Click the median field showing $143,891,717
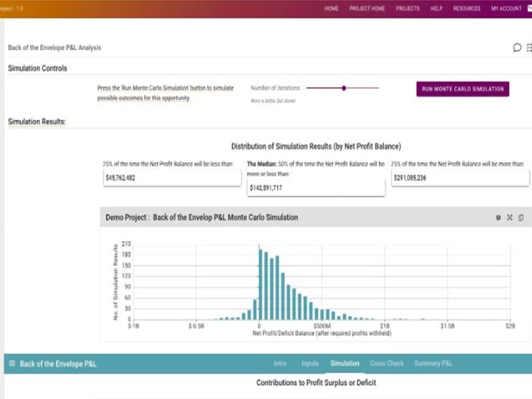Screen dimensions: 532x399 click(x=316, y=188)
